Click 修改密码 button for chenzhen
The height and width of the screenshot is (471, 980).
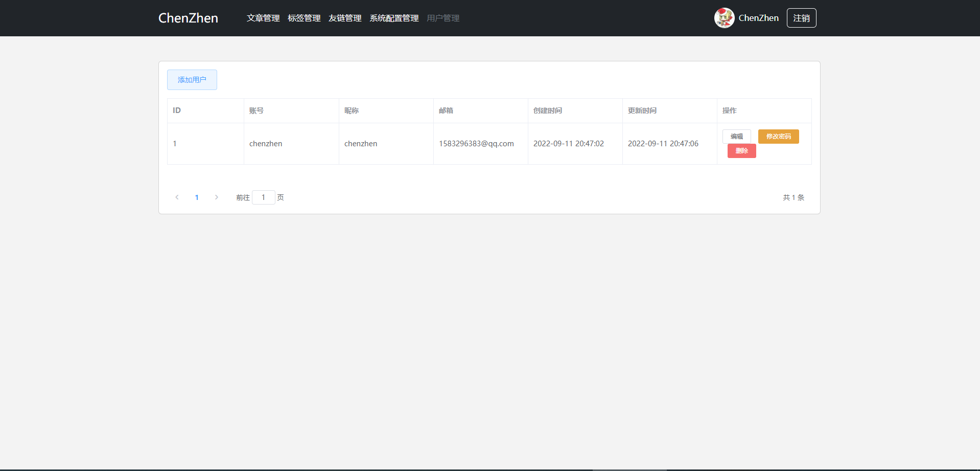tap(778, 137)
